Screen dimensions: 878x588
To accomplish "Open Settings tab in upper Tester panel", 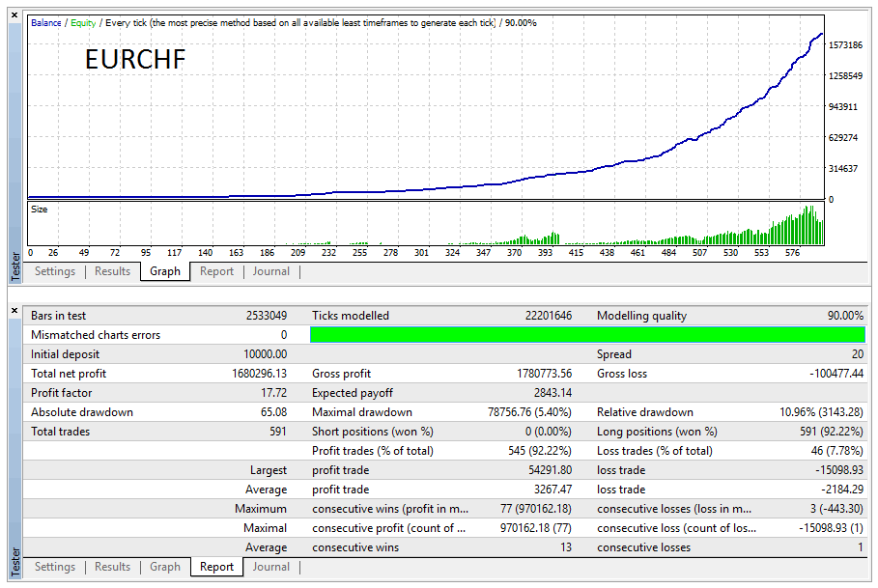I will click(55, 271).
